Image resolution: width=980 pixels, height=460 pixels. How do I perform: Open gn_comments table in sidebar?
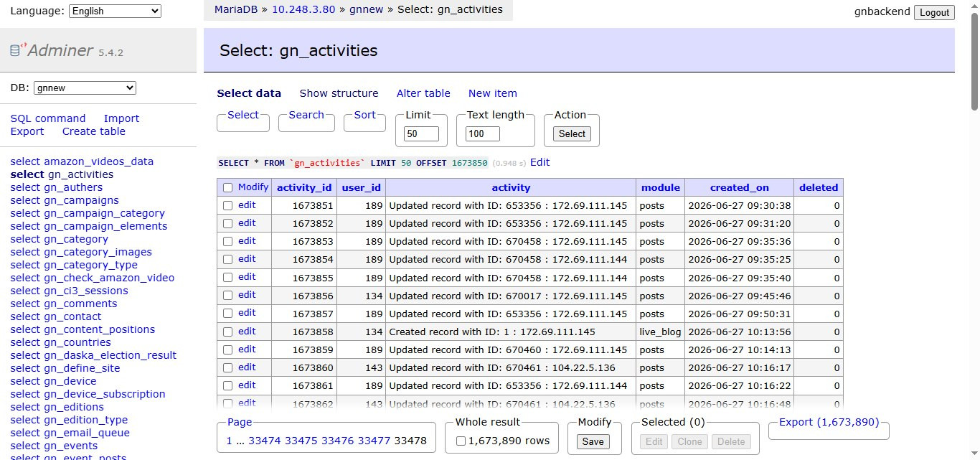click(x=80, y=304)
